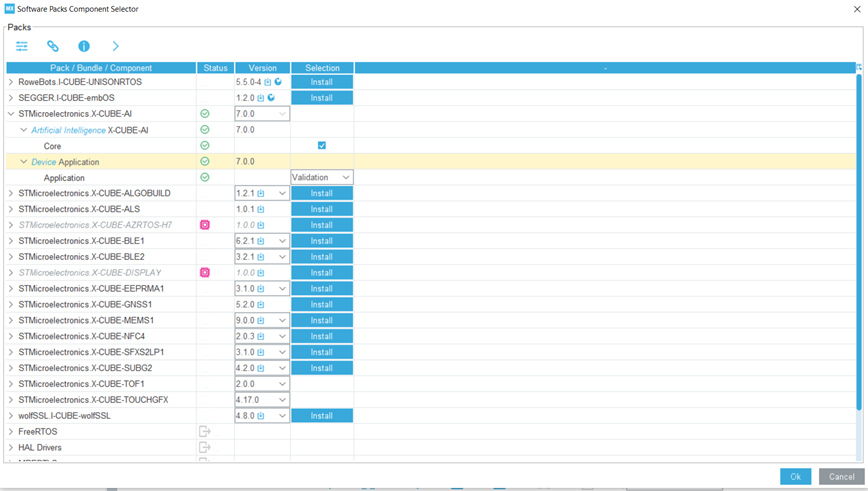
Task: Collapse the Device Application bundle
Action: (23, 162)
